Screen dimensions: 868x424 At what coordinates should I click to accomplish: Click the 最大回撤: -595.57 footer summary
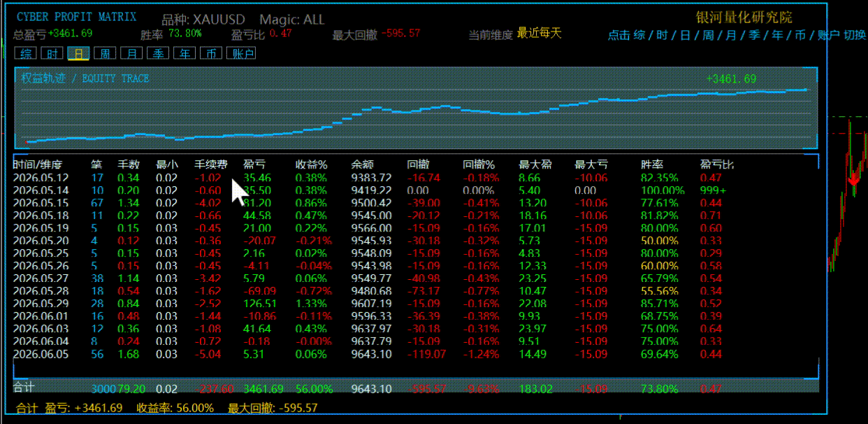pos(273,408)
